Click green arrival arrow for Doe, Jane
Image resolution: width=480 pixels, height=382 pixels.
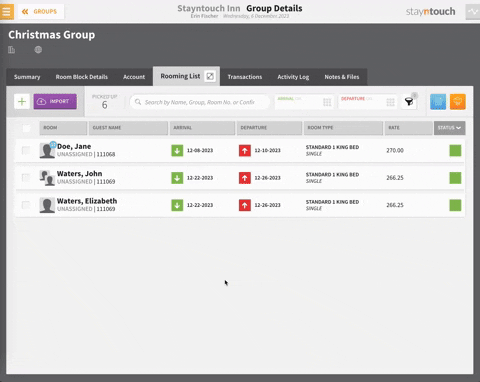[177, 151]
